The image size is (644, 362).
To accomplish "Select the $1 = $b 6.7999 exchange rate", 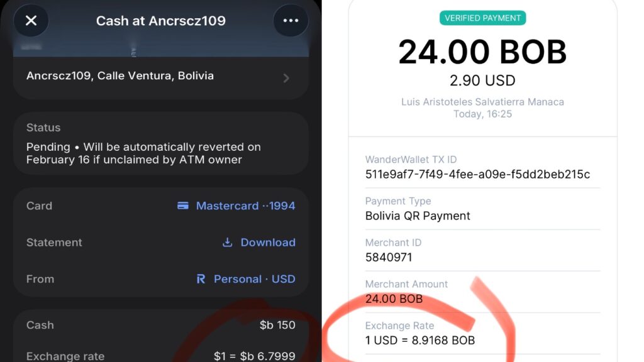I will [254, 356].
